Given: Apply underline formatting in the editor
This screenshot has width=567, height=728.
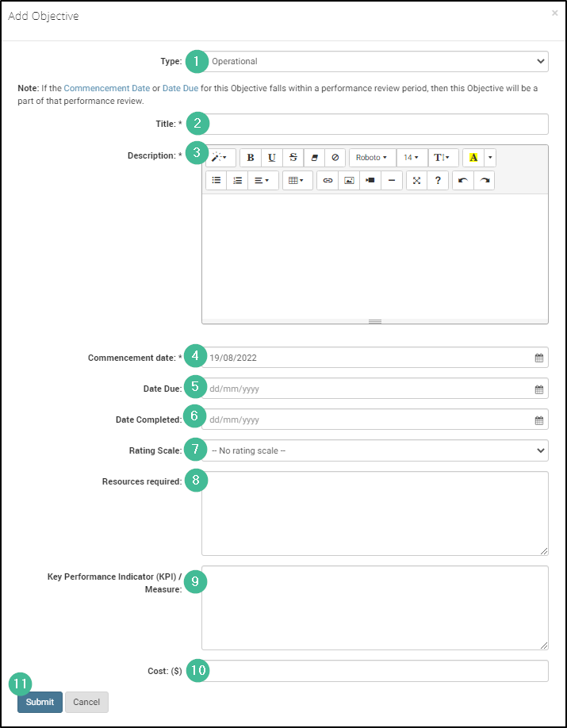Looking at the screenshot, I should point(272,158).
